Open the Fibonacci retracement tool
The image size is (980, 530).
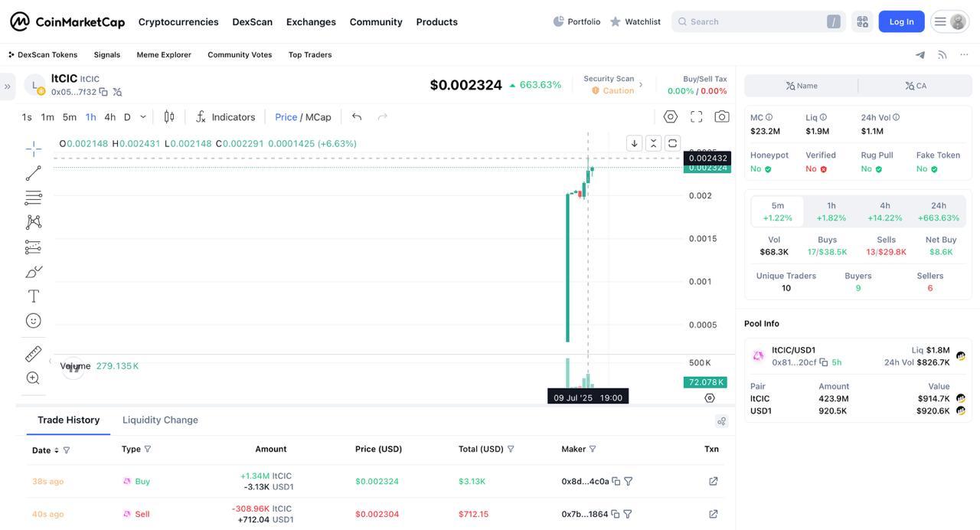click(34, 198)
